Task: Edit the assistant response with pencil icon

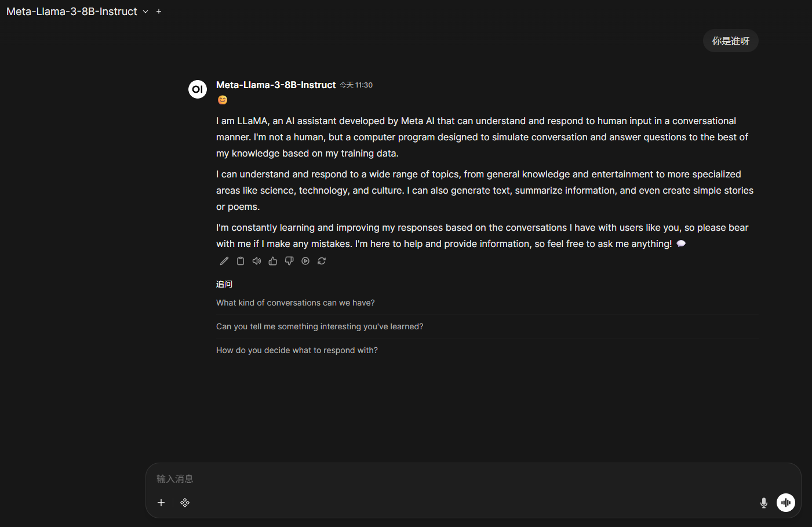Action: pos(224,261)
